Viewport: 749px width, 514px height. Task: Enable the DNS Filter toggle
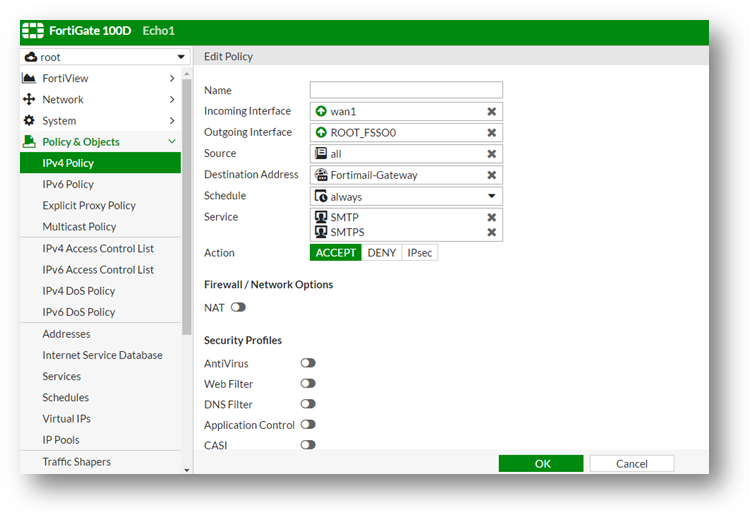tap(308, 404)
